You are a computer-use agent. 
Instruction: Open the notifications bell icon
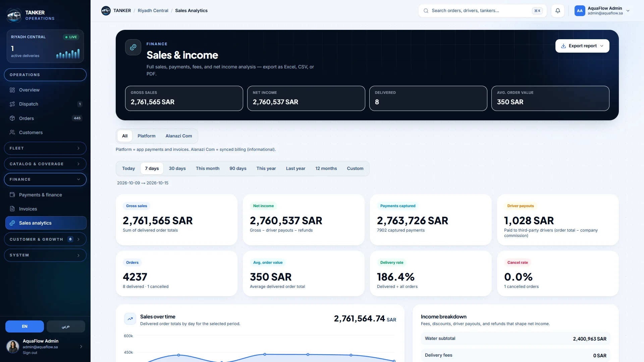558,11
